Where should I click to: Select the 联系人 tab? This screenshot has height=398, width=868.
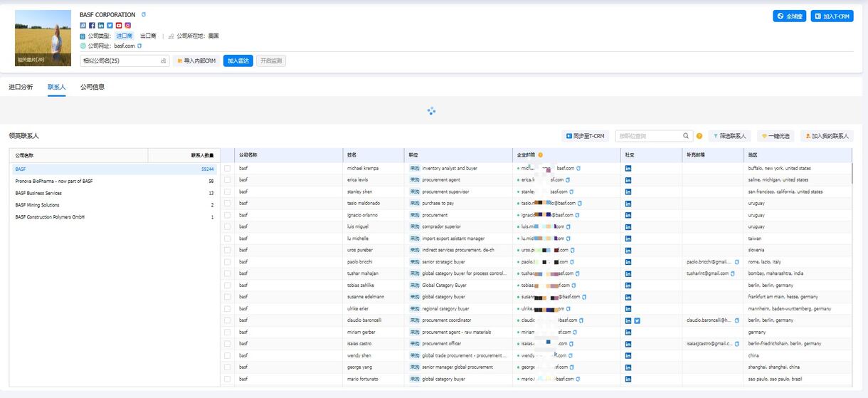57,87
